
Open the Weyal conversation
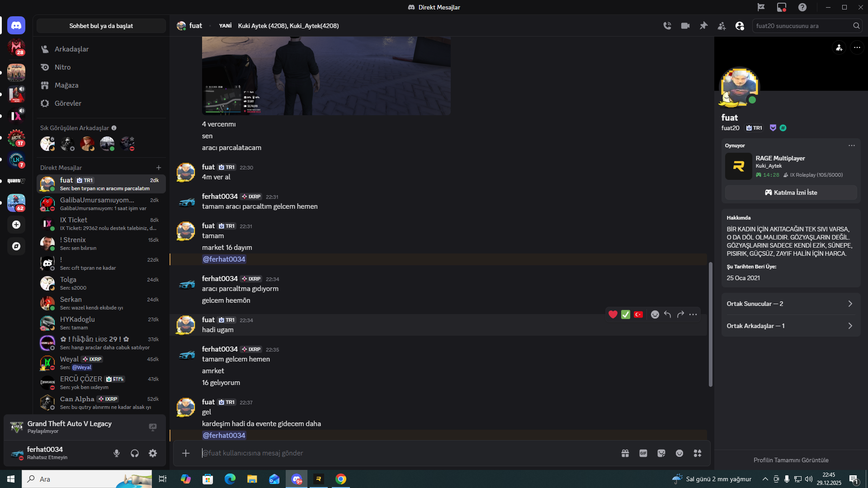click(101, 363)
